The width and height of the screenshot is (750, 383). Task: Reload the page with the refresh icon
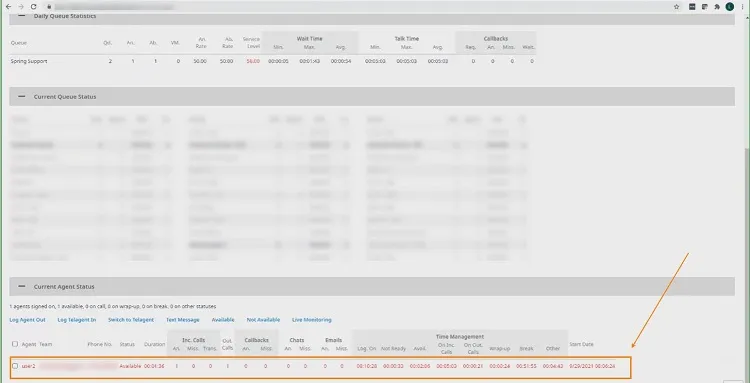[x=33, y=7]
